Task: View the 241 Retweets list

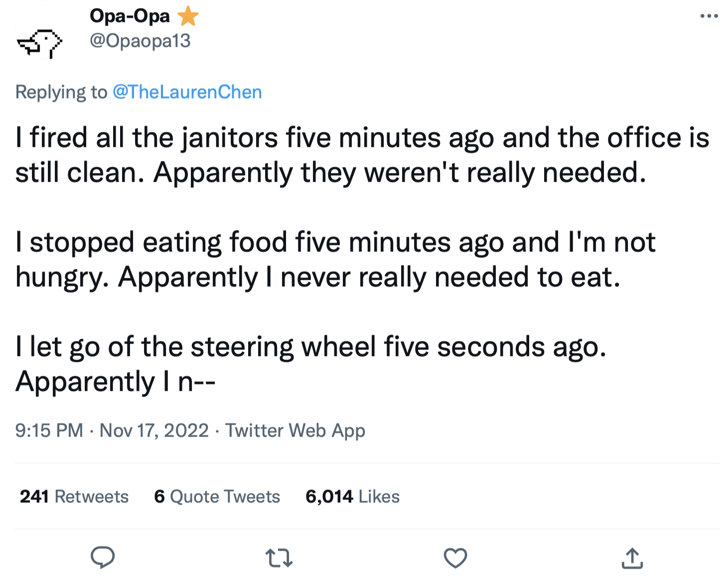Action: point(74,496)
